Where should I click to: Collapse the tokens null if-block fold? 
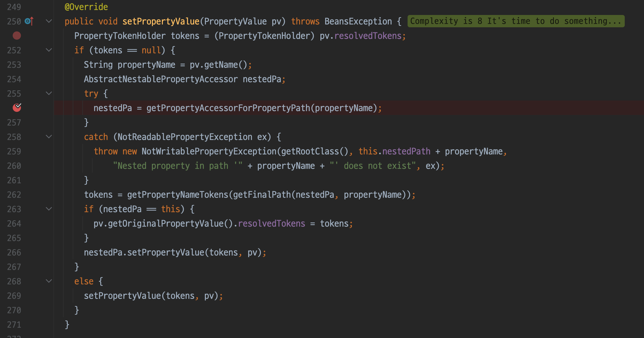tap(49, 50)
